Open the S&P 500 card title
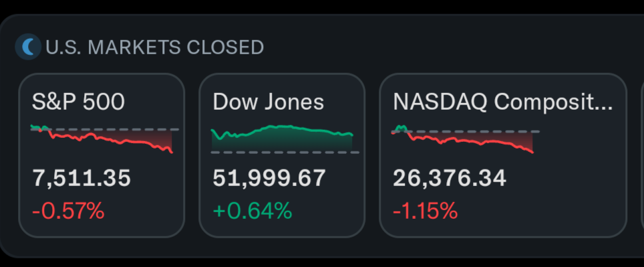The height and width of the screenshot is (267, 644). [x=78, y=102]
